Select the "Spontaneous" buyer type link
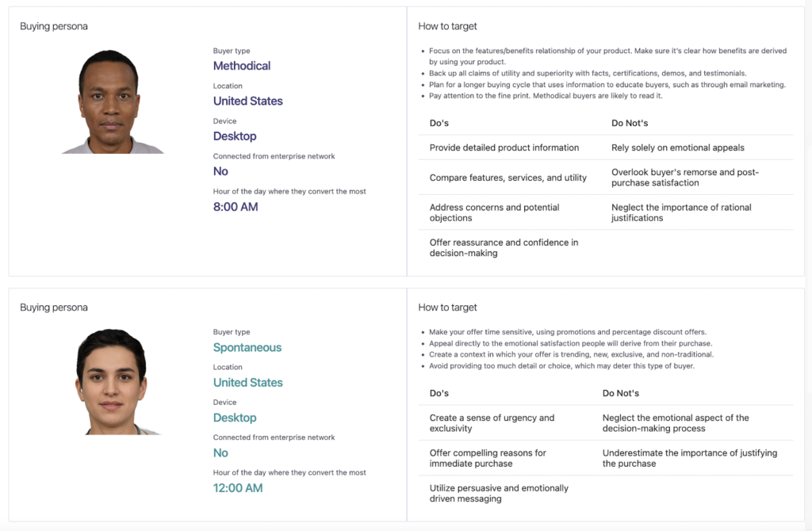 tap(247, 347)
